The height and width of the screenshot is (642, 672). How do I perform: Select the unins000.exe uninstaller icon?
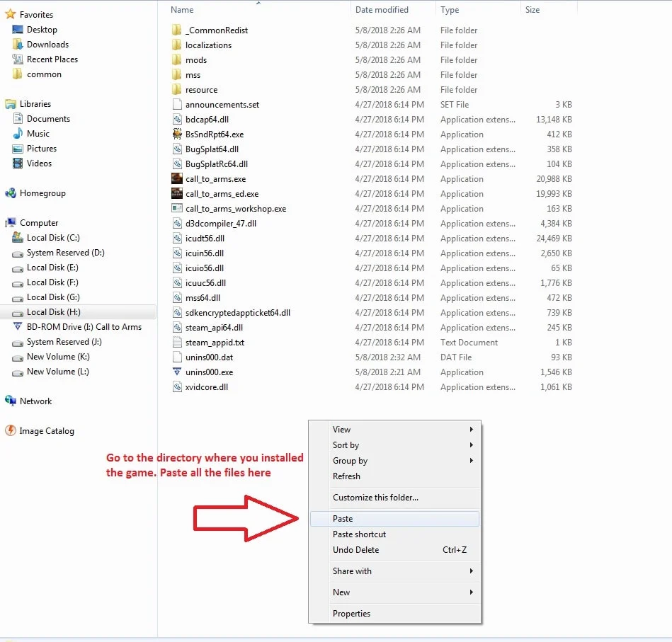tap(177, 372)
